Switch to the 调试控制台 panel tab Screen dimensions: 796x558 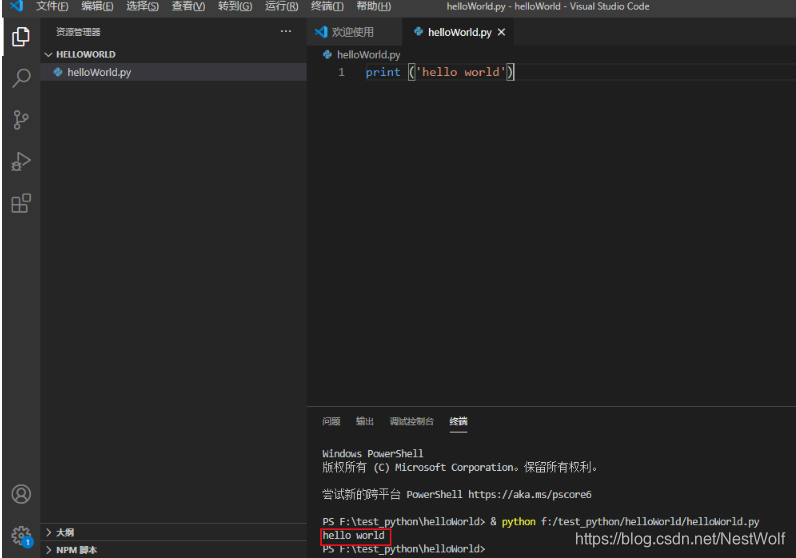click(412, 421)
